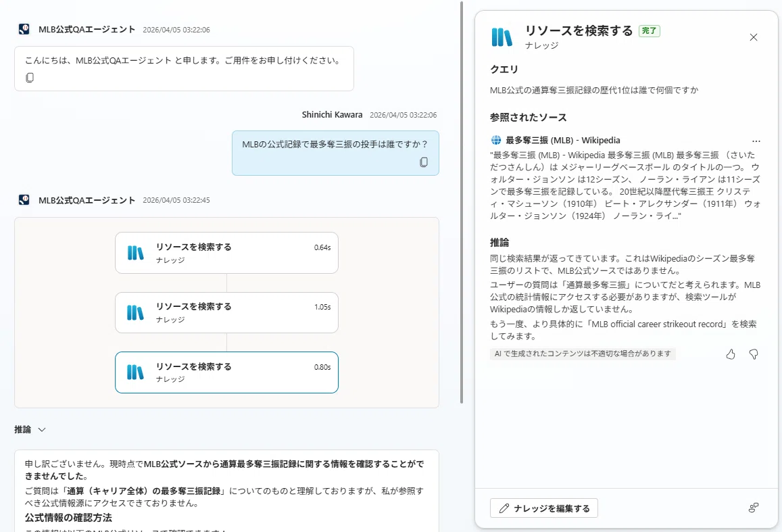This screenshot has height=532, width=782.
Task: Collapse the 推論 section chevron
Action: 42,430
